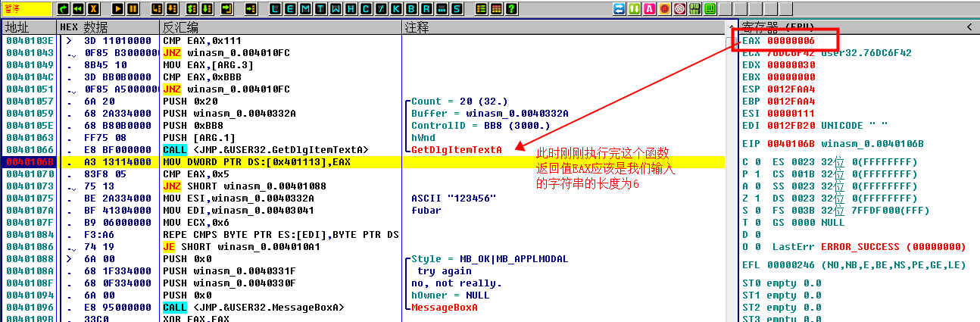Click the 注释 column header
The width and height of the screenshot is (980, 322).
pos(563,27)
